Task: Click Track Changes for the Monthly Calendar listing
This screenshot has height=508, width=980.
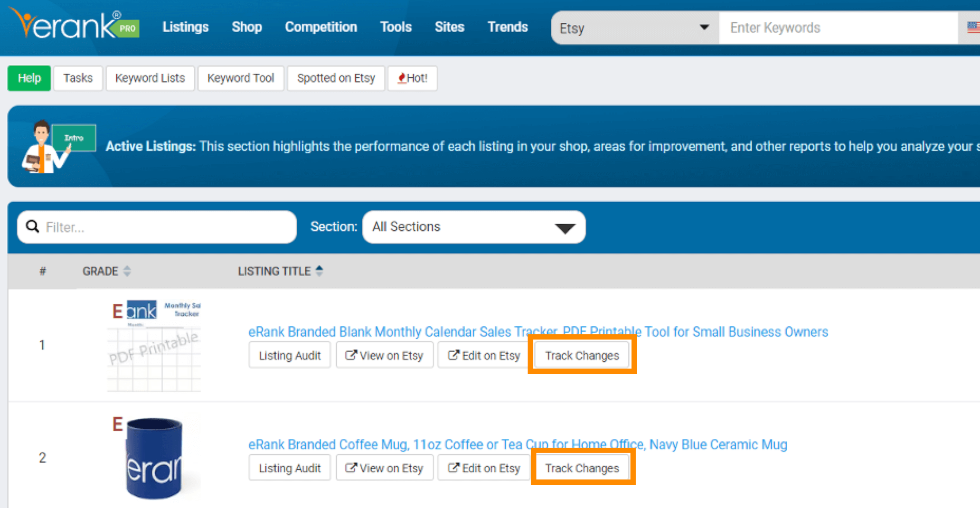Action: (x=581, y=355)
